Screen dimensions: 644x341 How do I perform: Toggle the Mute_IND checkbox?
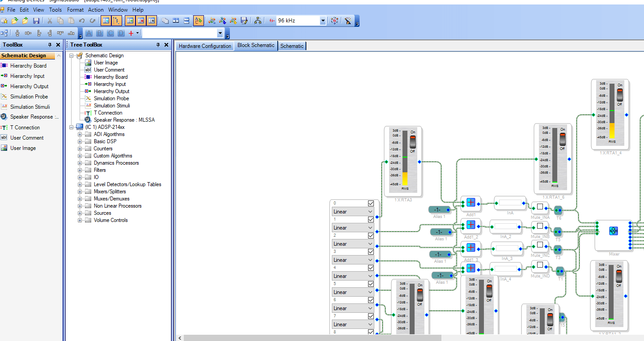coord(540,265)
